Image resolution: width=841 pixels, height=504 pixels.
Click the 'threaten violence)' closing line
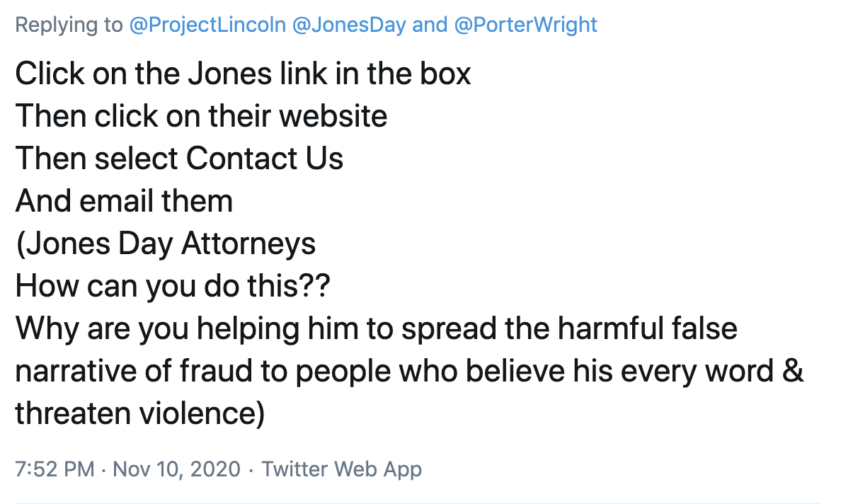(139, 414)
